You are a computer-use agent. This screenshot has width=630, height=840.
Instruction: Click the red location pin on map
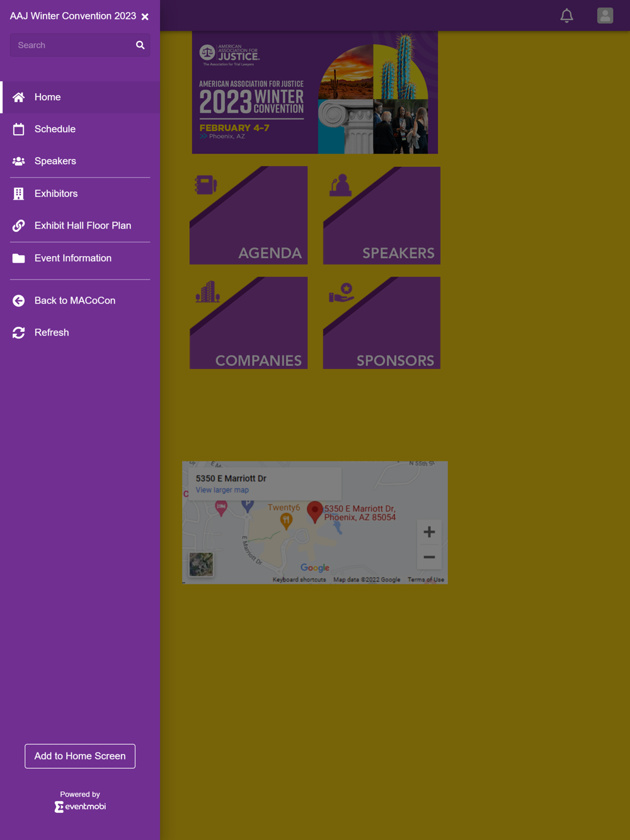tap(315, 511)
